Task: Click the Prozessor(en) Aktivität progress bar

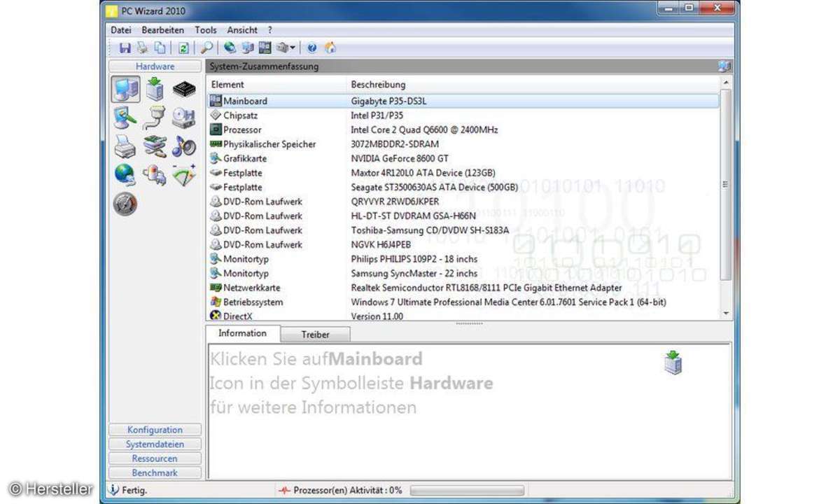Action: pos(467,490)
